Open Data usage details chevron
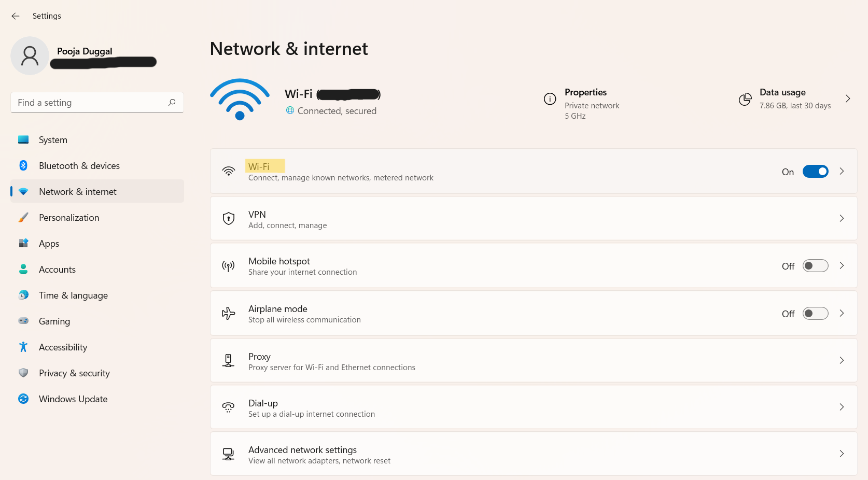The height and width of the screenshot is (480, 868). click(x=848, y=98)
